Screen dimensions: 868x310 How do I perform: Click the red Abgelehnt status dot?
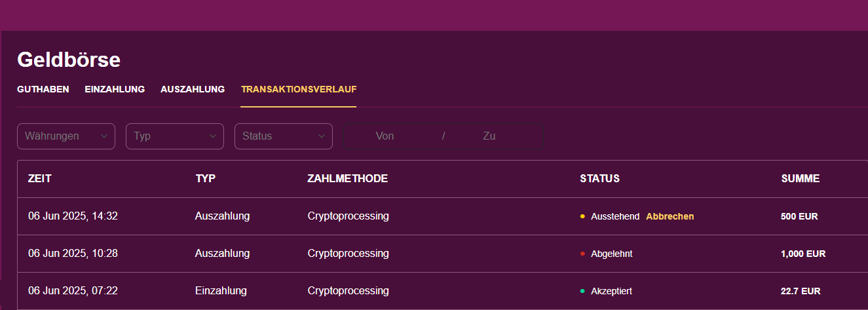click(582, 254)
